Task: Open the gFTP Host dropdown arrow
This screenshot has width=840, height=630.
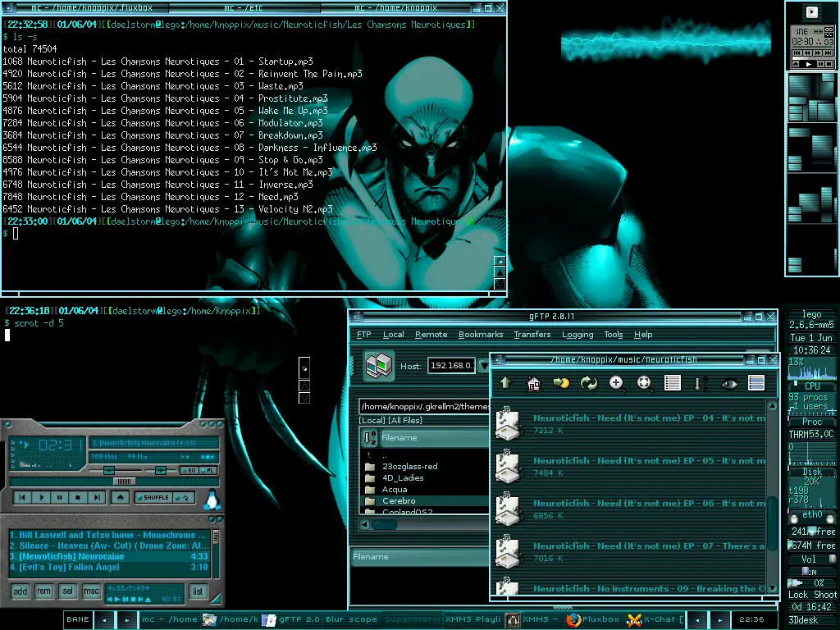Action: (x=484, y=365)
